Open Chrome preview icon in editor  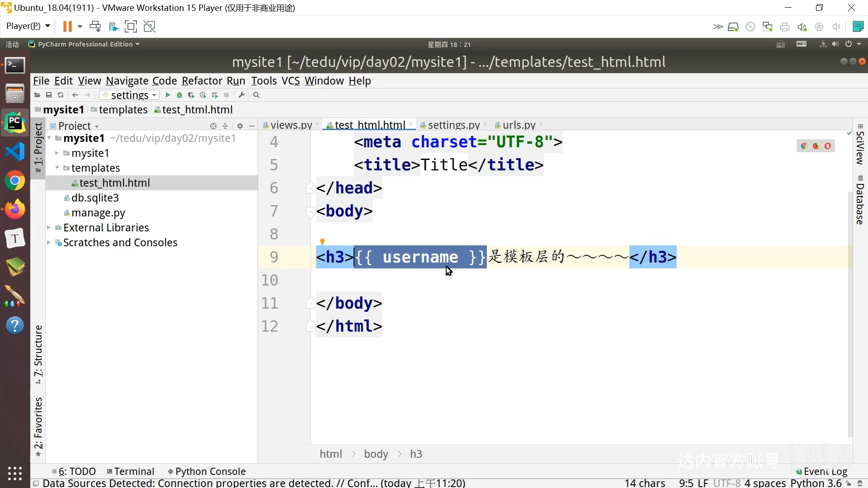pos(804,146)
